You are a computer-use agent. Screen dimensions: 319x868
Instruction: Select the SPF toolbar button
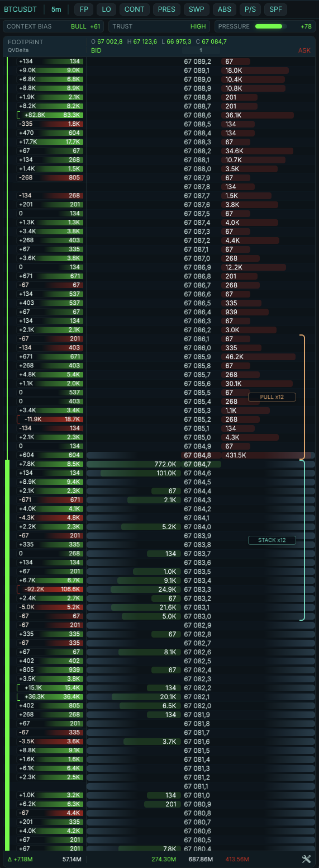pos(274,9)
